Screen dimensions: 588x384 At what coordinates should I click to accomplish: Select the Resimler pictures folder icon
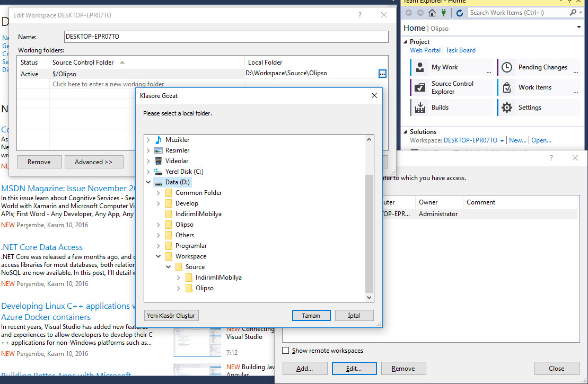(159, 150)
